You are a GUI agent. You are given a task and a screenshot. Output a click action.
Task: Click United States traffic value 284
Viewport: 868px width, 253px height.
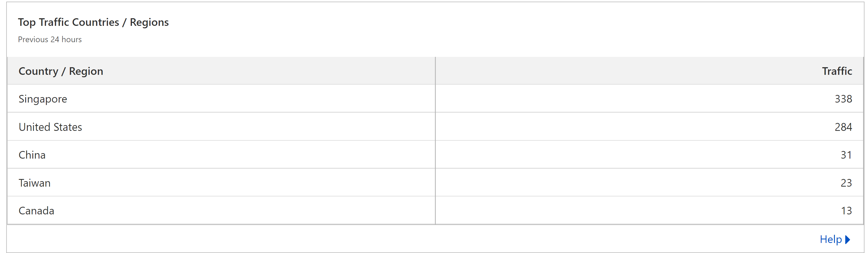843,127
